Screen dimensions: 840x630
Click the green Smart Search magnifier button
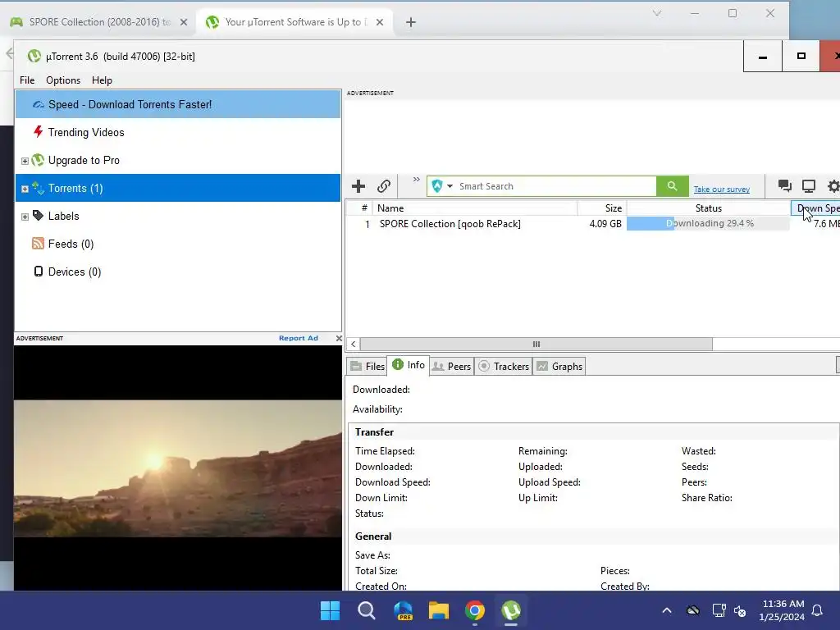tap(673, 186)
